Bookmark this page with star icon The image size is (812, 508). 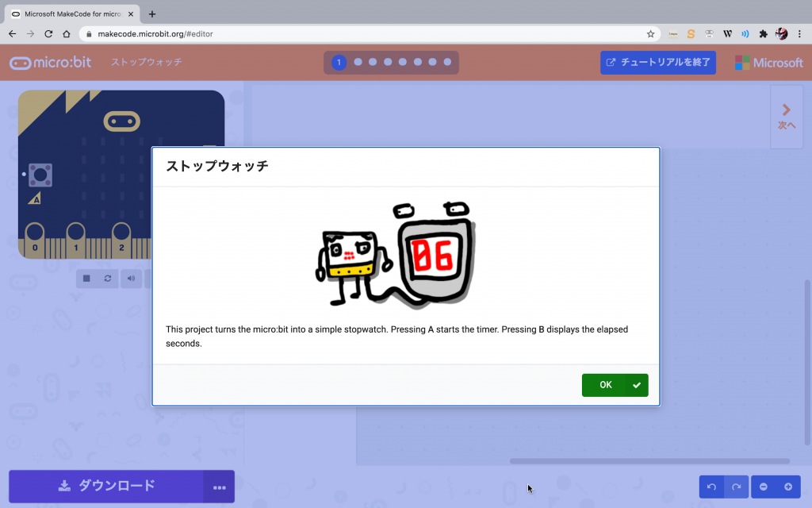tap(650, 34)
